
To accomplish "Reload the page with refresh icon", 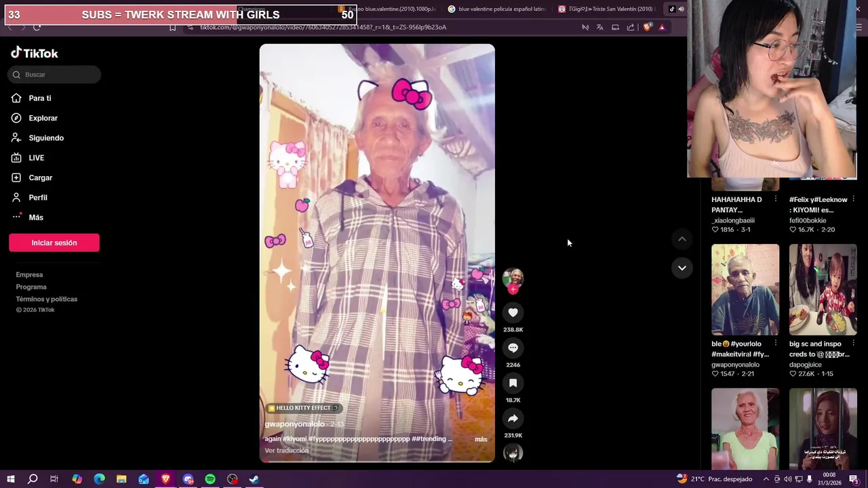I will pyautogui.click(x=37, y=27).
